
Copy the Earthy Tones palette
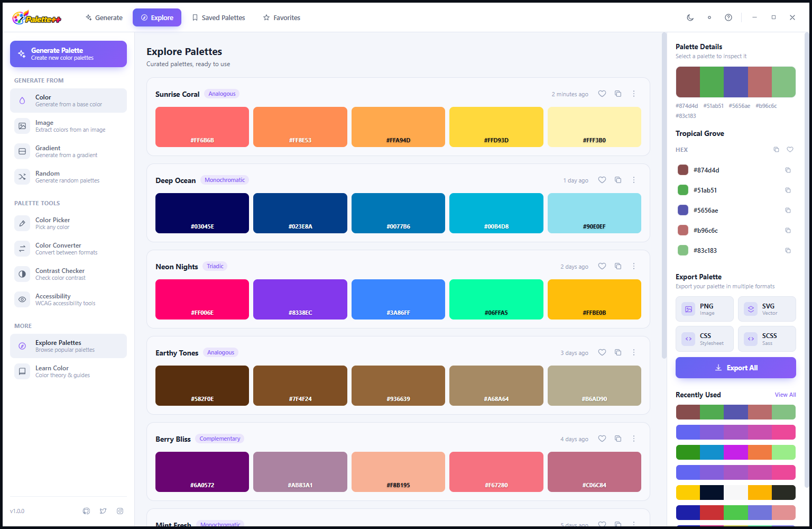coord(618,352)
